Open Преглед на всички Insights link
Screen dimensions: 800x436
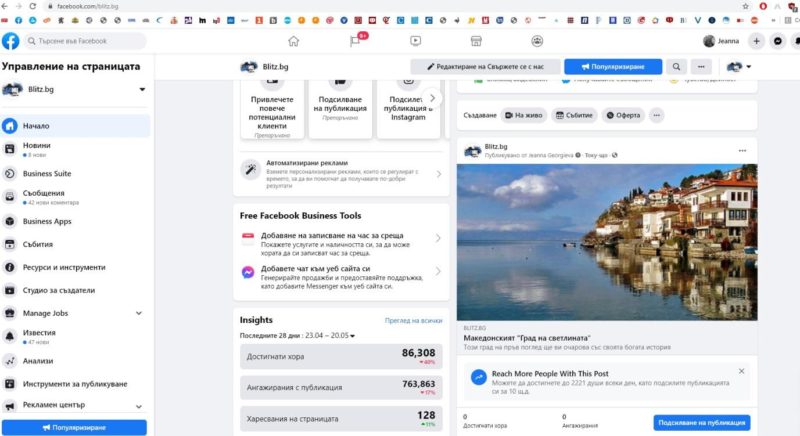pos(413,321)
